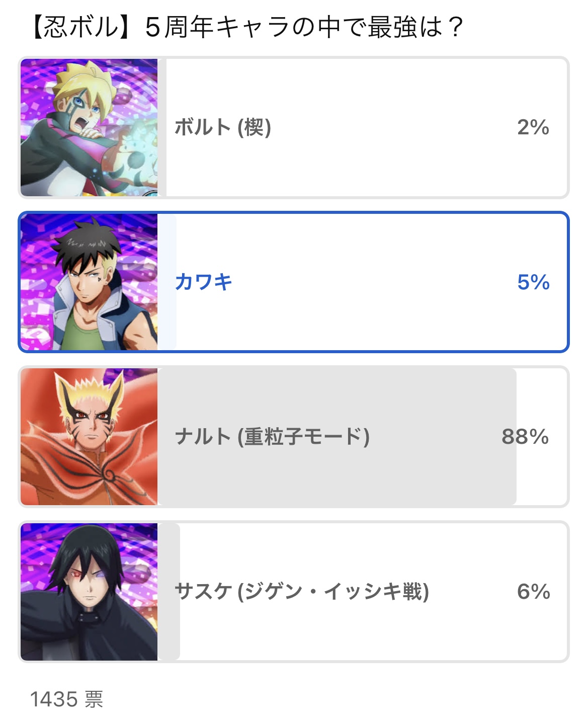Tap the Naruto Baryon Mode thumbnail
The image size is (588, 723).
pos(89,437)
